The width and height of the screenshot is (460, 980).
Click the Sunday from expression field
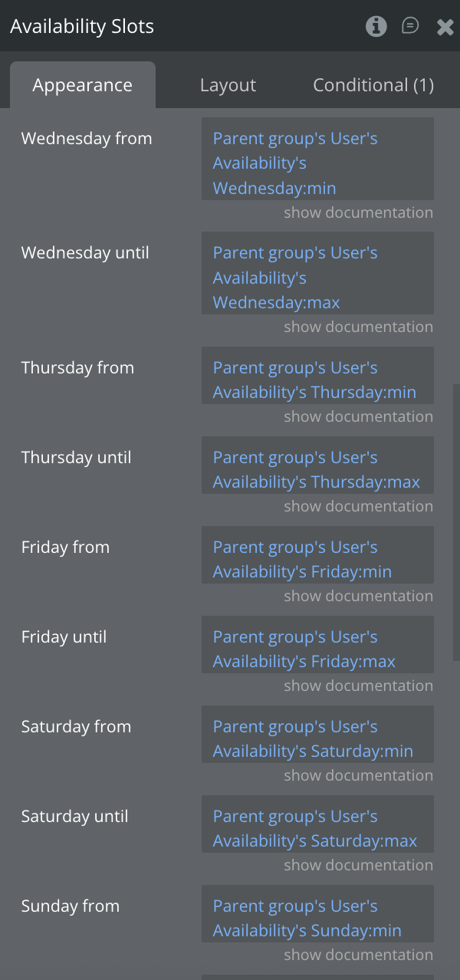point(317,918)
